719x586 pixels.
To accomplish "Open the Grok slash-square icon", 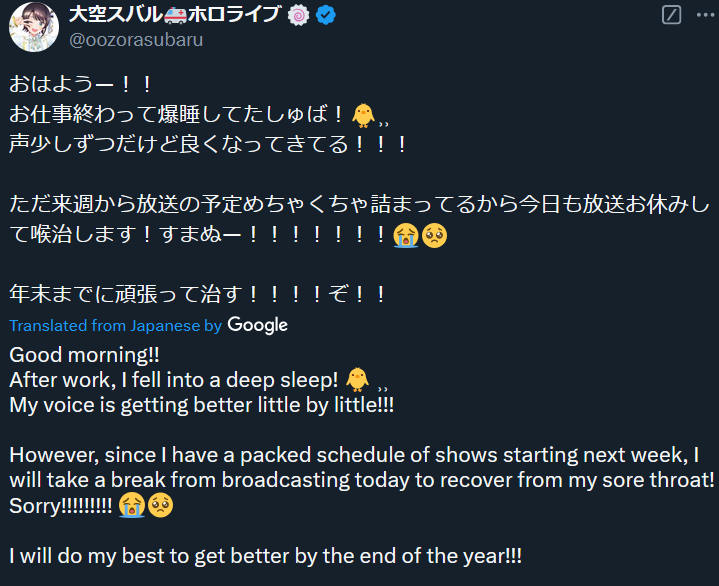I will 671,15.
